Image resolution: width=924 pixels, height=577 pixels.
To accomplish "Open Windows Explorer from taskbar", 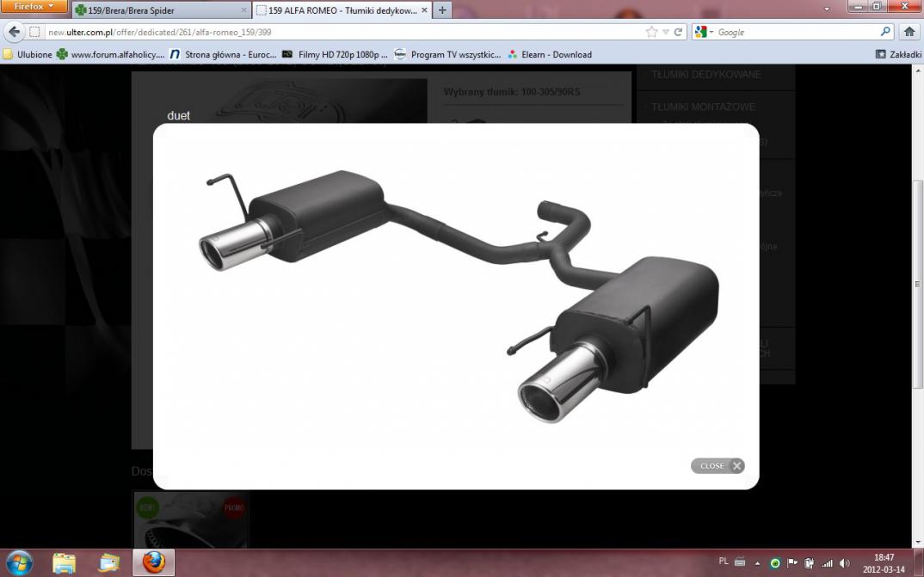I will 64,563.
